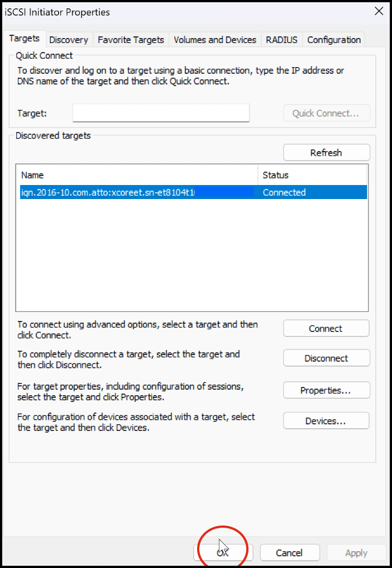Image resolution: width=392 pixels, height=568 pixels.
Task: Click the Cancel button
Action: click(289, 553)
